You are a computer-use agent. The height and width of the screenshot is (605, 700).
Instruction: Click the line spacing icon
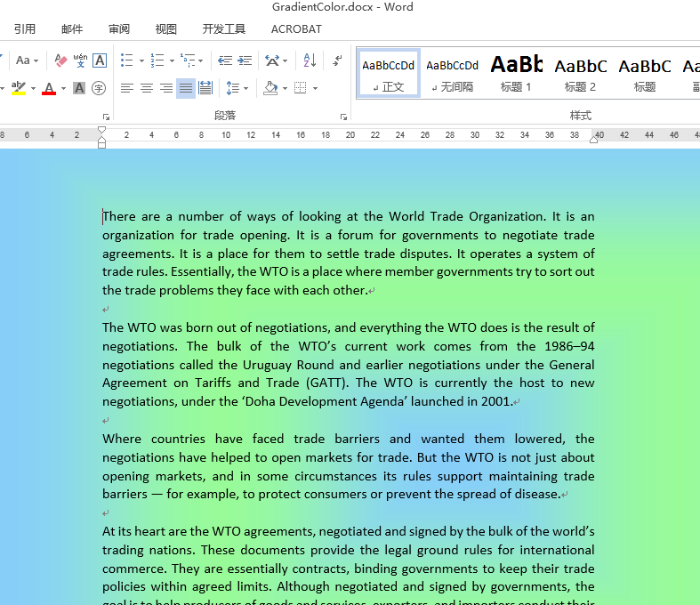tap(233, 88)
